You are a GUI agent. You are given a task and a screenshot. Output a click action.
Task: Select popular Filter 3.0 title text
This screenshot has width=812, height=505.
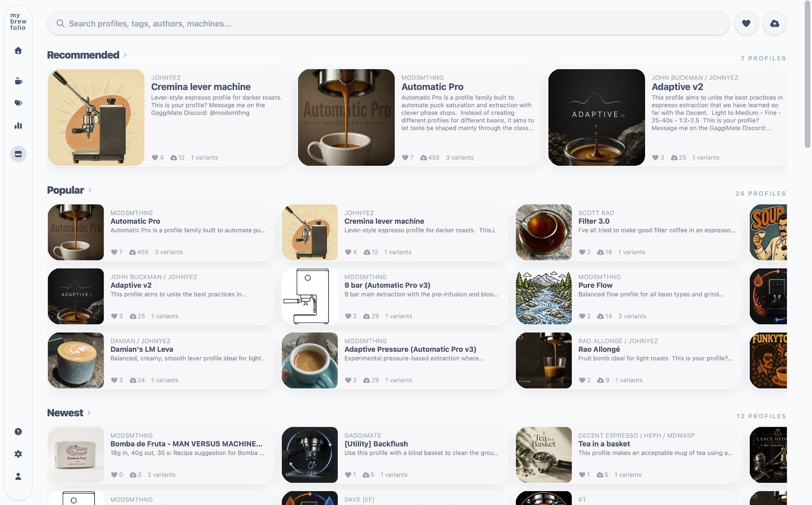coord(594,221)
